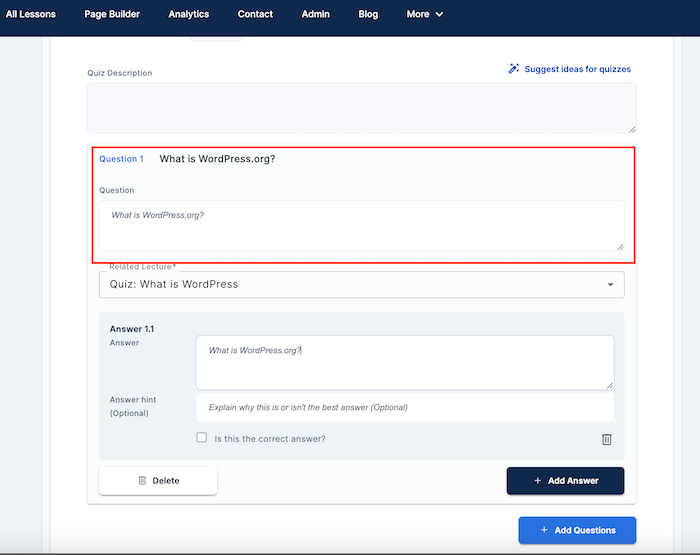The height and width of the screenshot is (555, 700).
Task: Visit the Blog page
Action: [368, 14]
